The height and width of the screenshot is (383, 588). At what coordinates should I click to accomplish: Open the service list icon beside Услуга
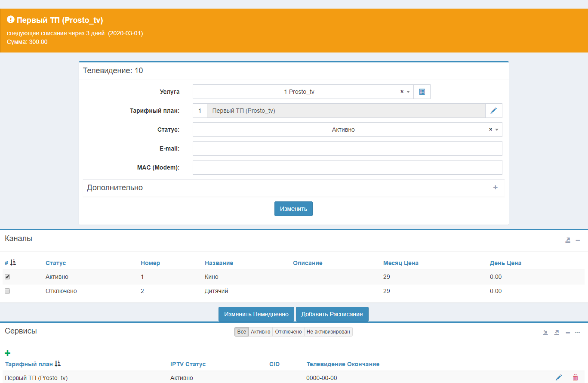(422, 92)
